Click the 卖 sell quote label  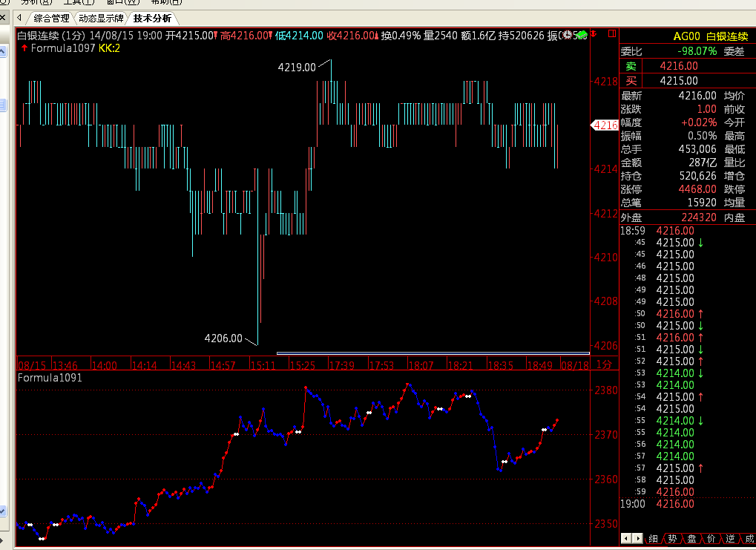pos(631,66)
